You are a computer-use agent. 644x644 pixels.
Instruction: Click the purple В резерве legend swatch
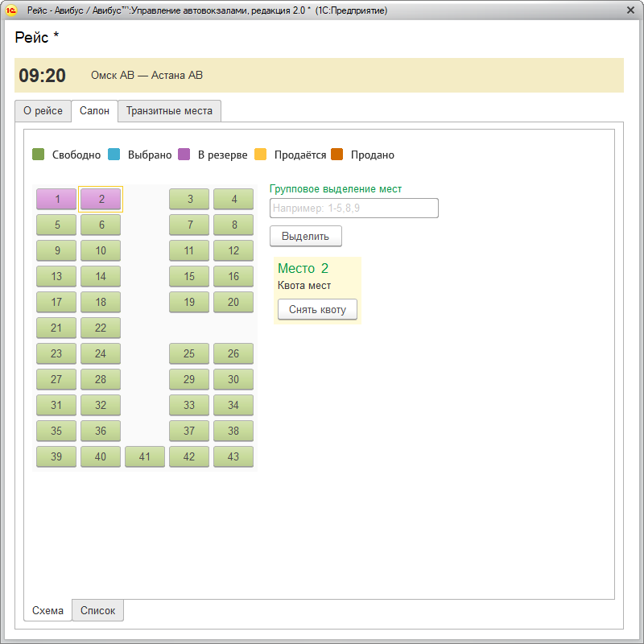coord(184,155)
